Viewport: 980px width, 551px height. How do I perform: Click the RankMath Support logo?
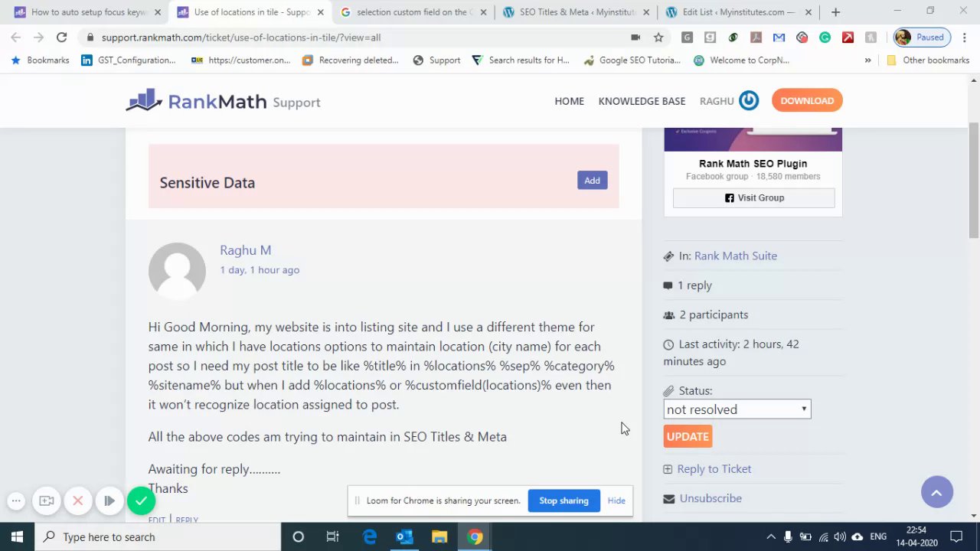pyautogui.click(x=223, y=101)
